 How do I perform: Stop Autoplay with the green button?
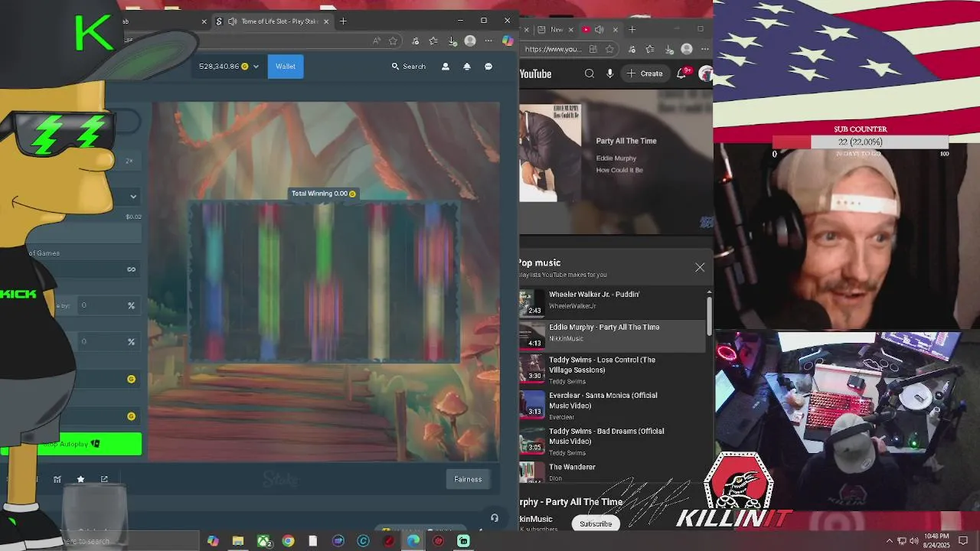(x=71, y=444)
